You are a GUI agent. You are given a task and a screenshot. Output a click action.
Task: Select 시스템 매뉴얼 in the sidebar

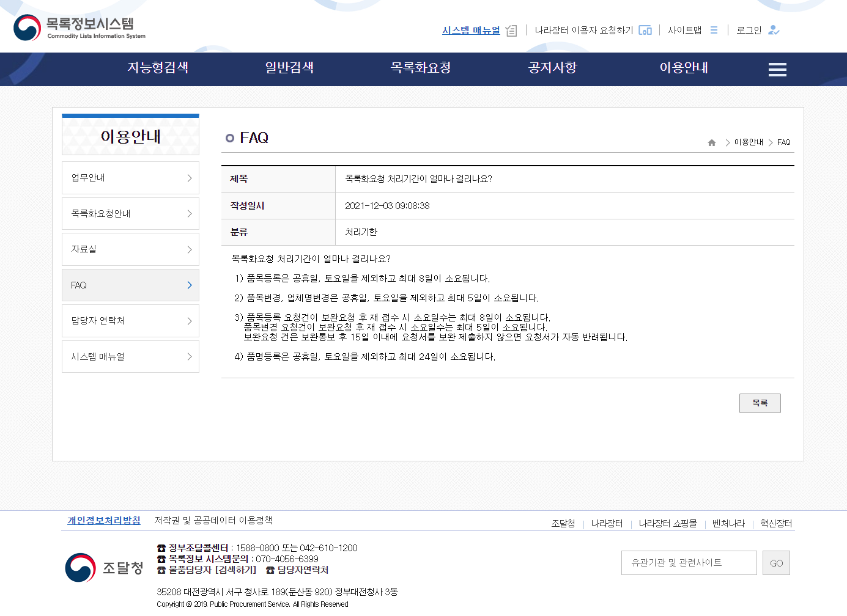point(130,357)
